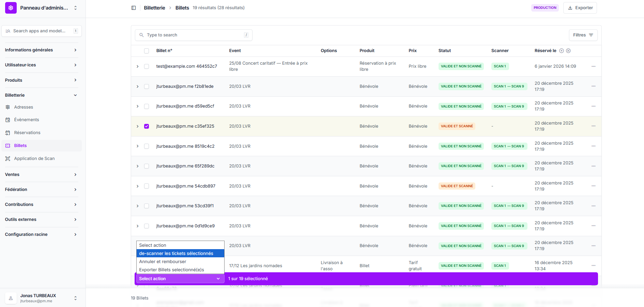Expand the row for ticket d59ed5cf

pyautogui.click(x=138, y=107)
